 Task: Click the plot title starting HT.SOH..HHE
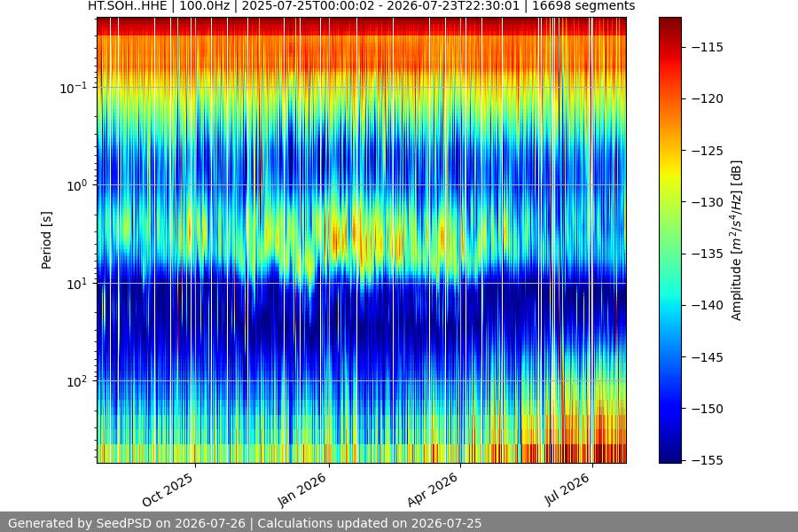tap(362, 6)
